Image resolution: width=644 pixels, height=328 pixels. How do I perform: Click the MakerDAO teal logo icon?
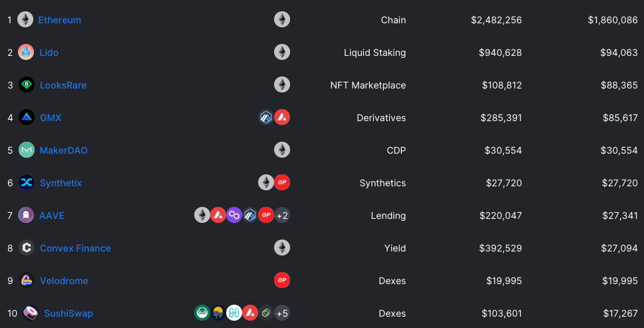(x=27, y=150)
